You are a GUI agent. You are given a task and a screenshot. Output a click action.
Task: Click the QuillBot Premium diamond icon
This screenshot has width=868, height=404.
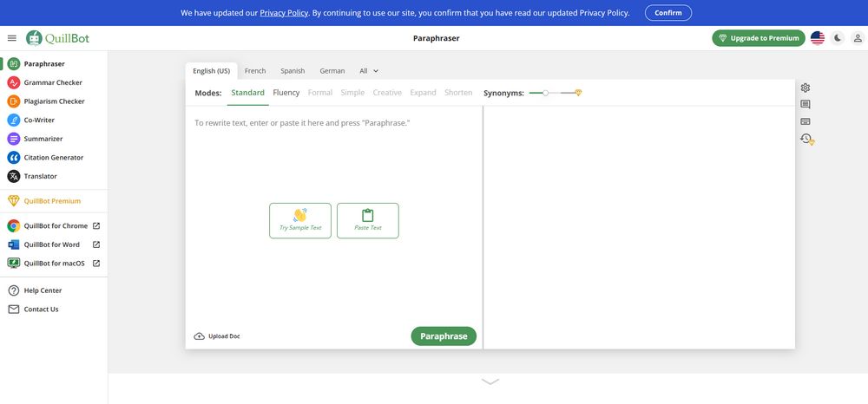pyautogui.click(x=14, y=201)
